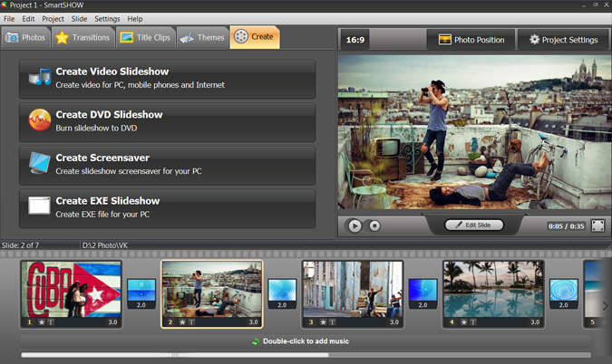Click the T text icon on slide 2
Viewport: 612px width, 364px height.
[191, 322]
